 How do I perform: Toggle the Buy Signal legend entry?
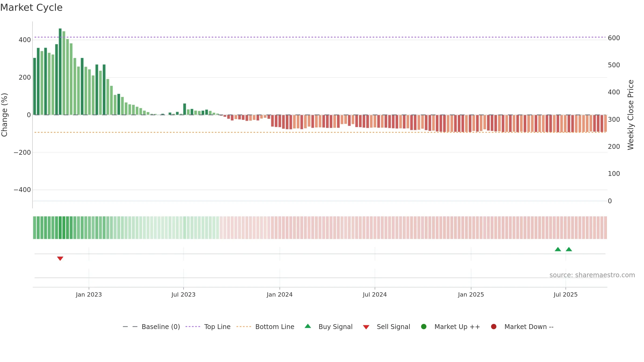coord(329,327)
